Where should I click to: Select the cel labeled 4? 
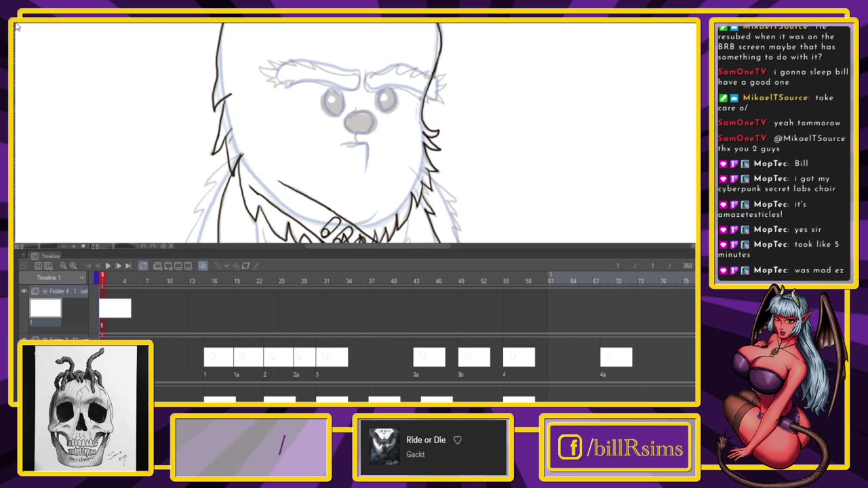coord(519,357)
